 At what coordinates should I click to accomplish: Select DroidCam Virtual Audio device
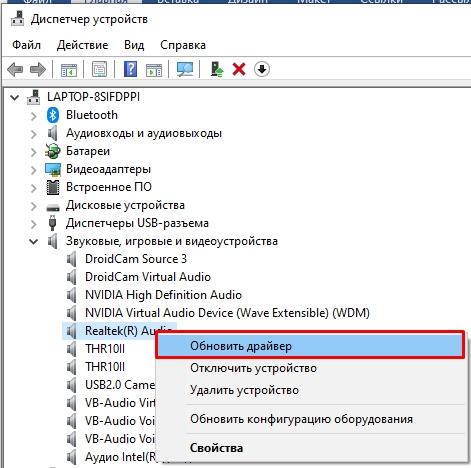(148, 277)
